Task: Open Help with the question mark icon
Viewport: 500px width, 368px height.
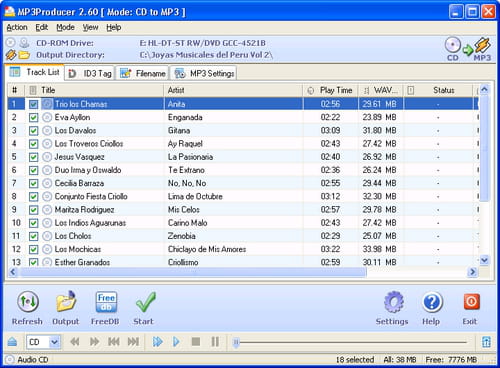Action: tap(432, 302)
